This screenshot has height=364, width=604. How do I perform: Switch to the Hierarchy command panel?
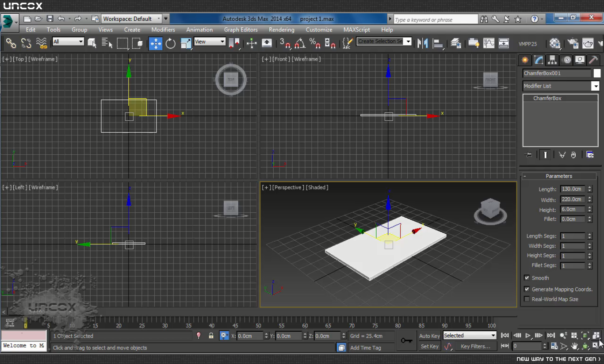552,60
